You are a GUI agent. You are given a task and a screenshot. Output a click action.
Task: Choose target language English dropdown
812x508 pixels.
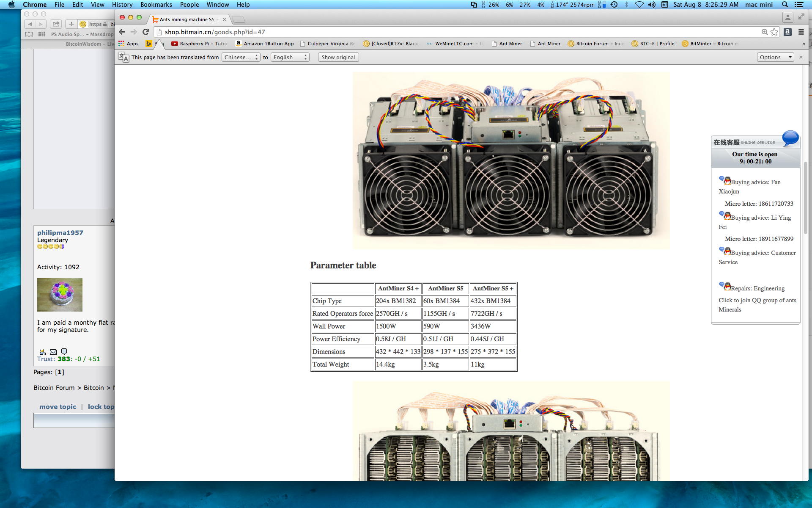point(290,57)
